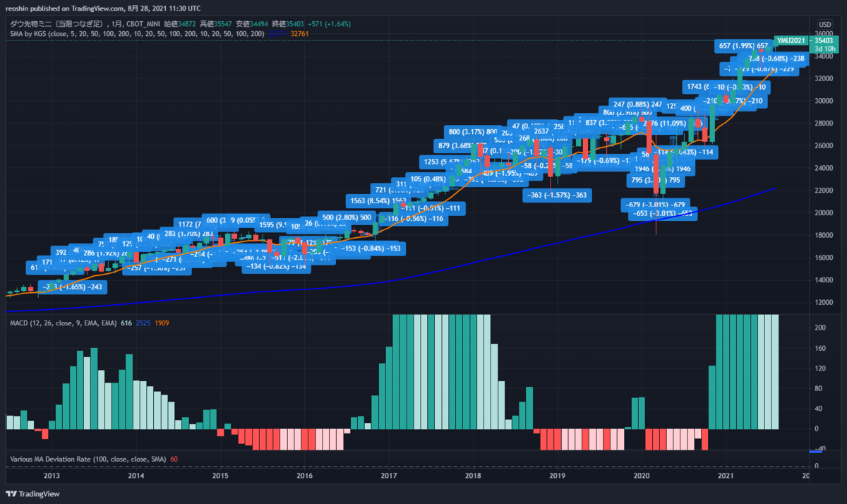Click the 16000 price axis label
Viewport: 847px width, 504px height.
(x=824, y=258)
